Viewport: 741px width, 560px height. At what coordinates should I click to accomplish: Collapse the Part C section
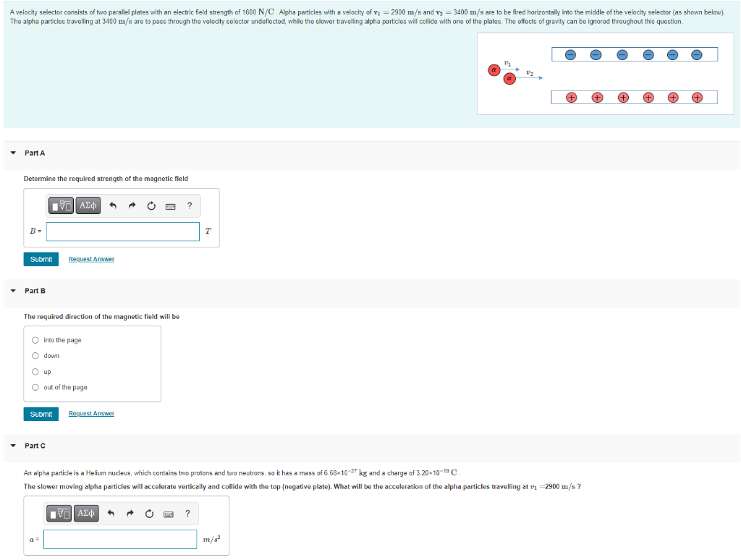(x=13, y=446)
